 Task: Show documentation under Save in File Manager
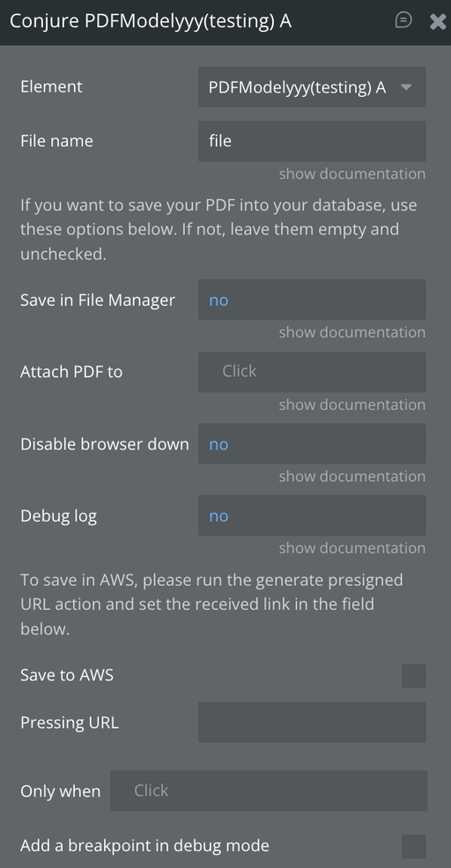[x=352, y=332]
